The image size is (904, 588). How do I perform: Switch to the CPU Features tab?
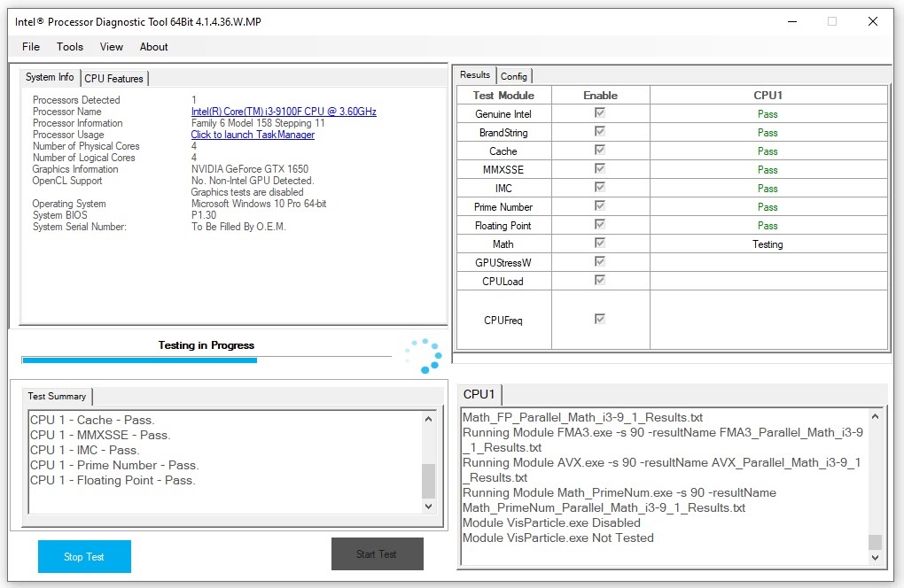click(x=114, y=78)
